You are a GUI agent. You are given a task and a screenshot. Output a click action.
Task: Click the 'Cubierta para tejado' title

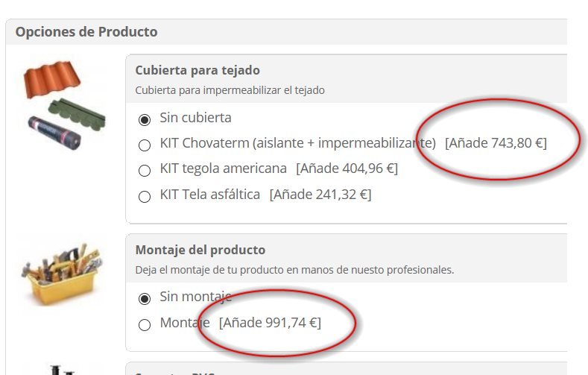(x=197, y=71)
